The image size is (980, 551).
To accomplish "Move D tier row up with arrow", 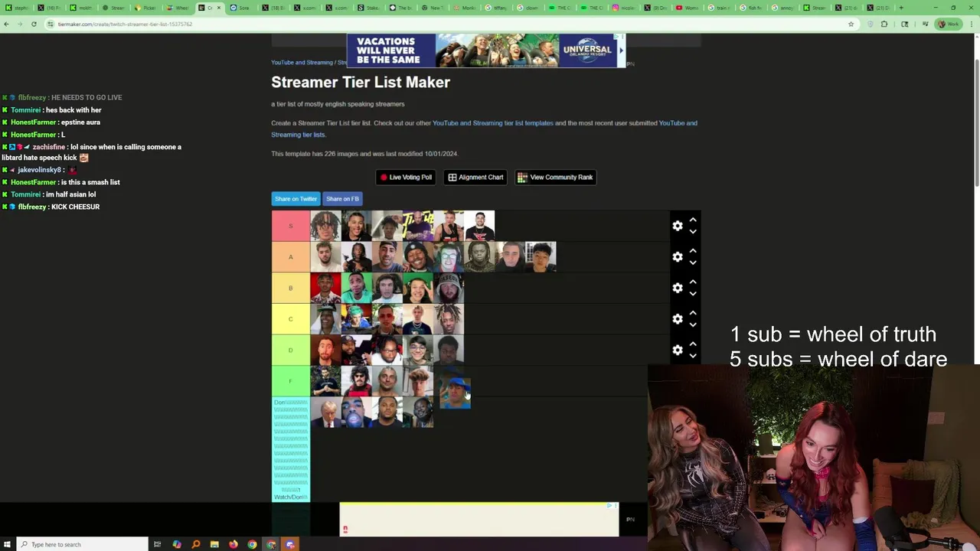I will [x=693, y=344].
